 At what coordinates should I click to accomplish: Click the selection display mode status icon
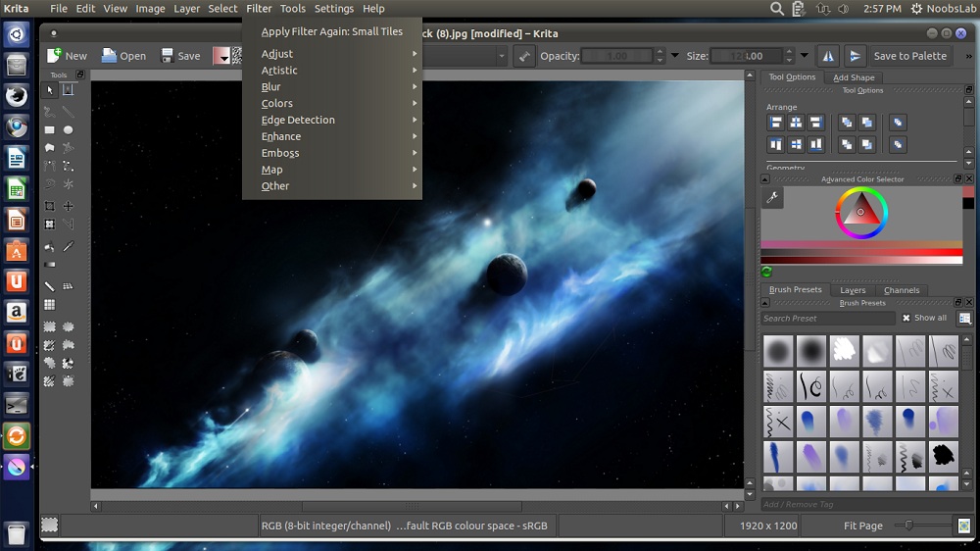click(x=49, y=526)
